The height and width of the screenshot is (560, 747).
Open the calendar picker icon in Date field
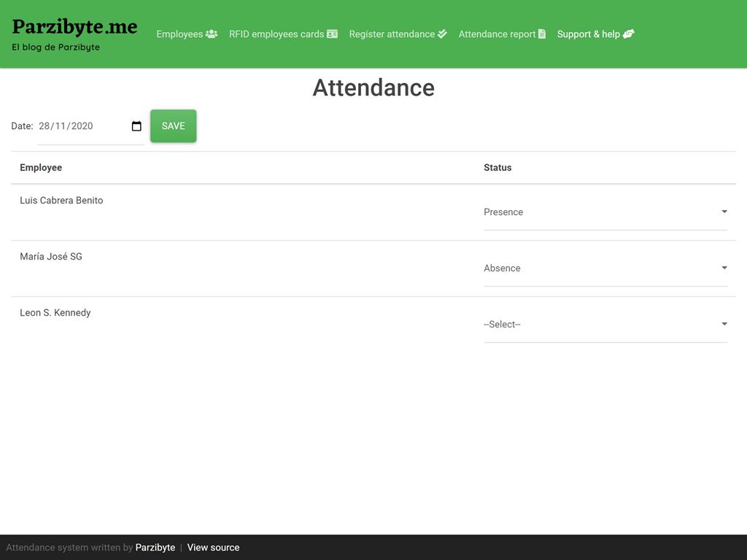[x=136, y=126]
